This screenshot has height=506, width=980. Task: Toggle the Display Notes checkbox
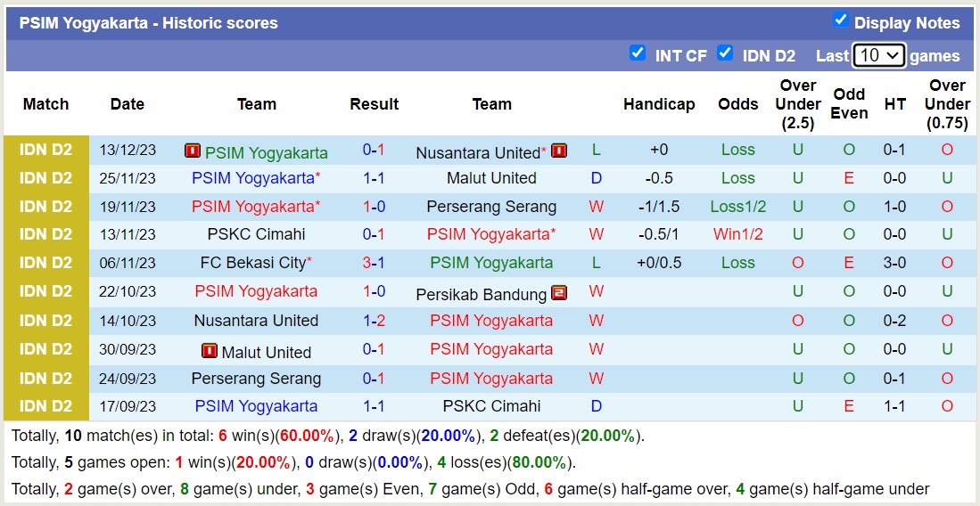click(x=840, y=20)
